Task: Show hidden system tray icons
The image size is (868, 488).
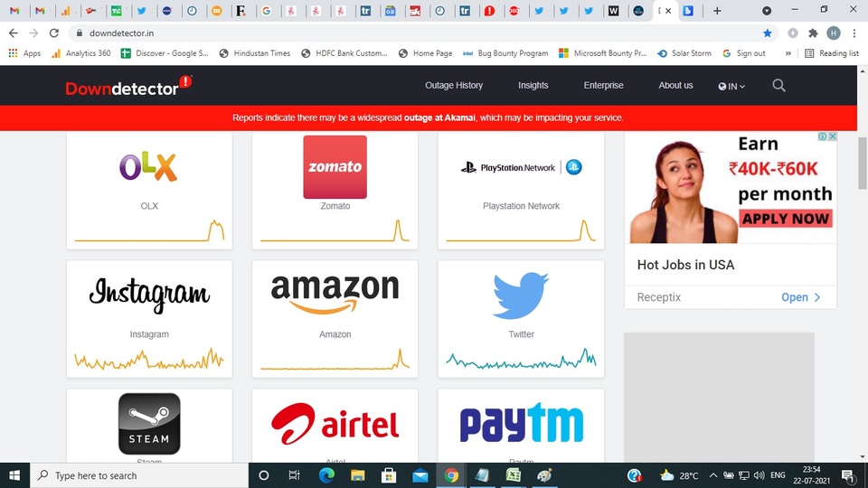Action: pyautogui.click(x=713, y=475)
